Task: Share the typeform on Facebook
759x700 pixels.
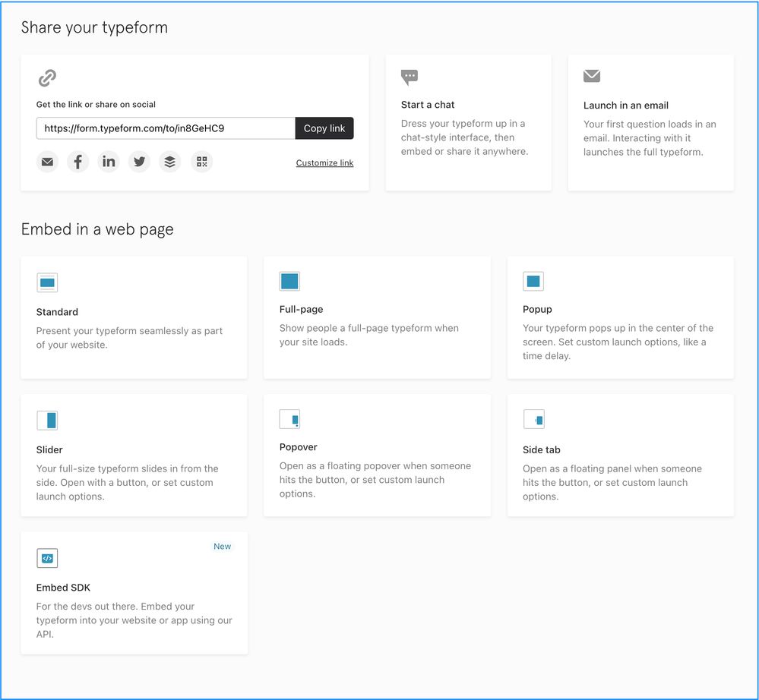Action: coord(78,162)
